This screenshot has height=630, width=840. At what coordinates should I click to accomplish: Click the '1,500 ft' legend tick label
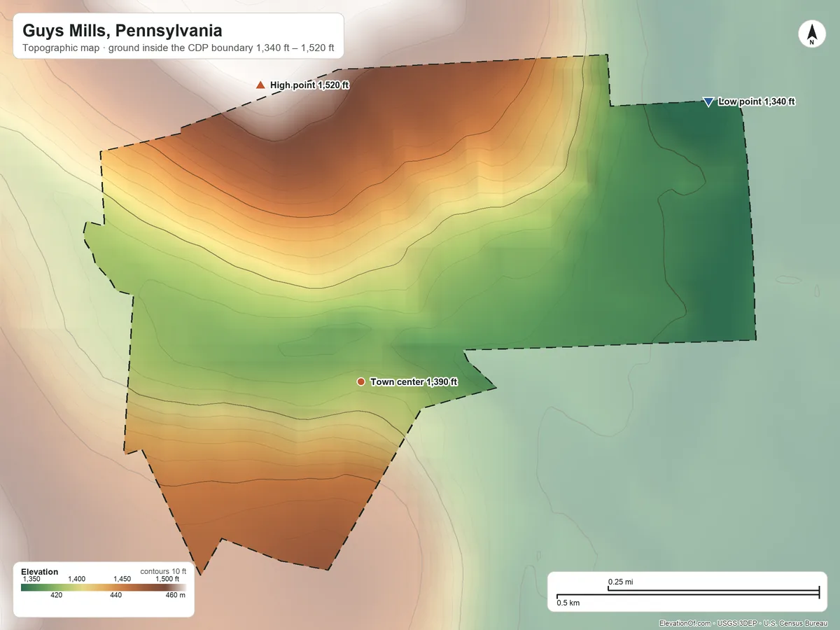[x=167, y=579]
